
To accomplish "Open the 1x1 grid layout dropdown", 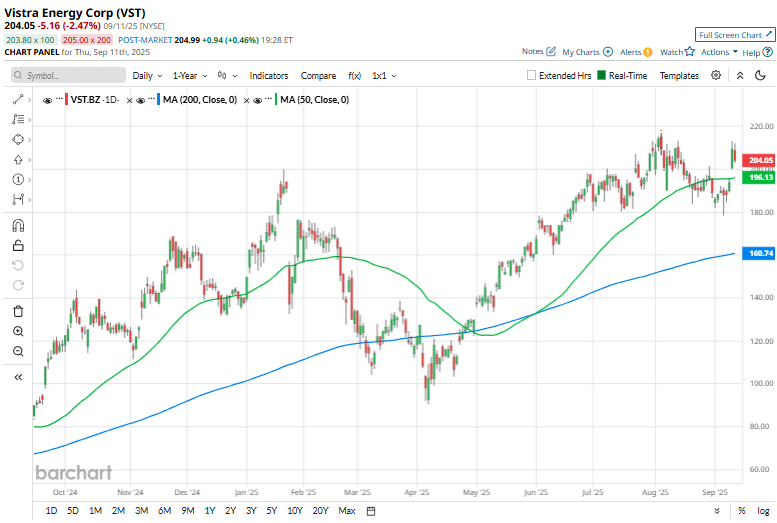I will coord(384,75).
